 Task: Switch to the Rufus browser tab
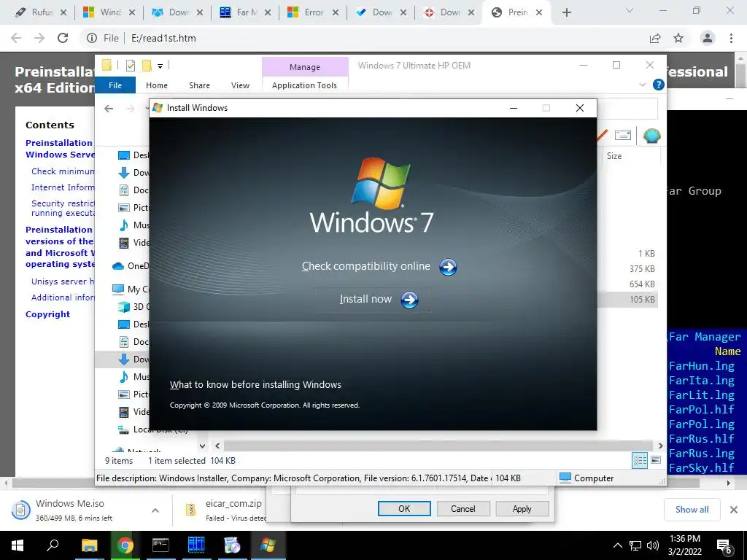pyautogui.click(x=41, y=12)
